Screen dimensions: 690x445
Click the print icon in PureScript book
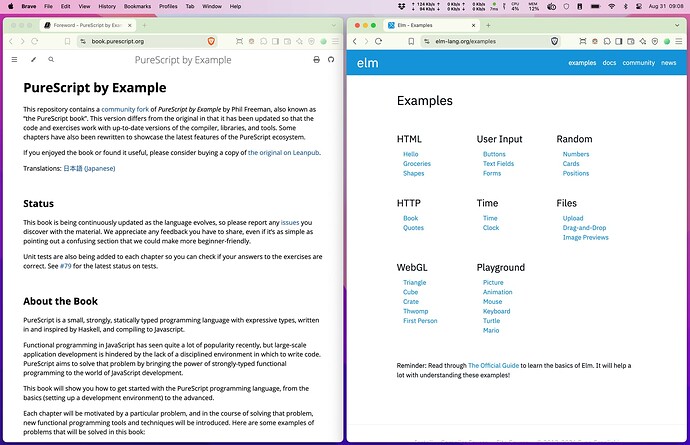coord(316,59)
